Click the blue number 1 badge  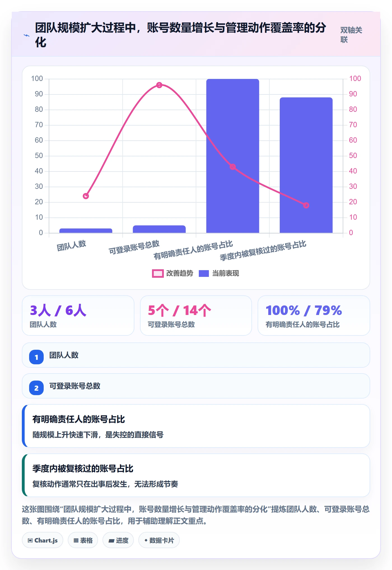tap(36, 357)
